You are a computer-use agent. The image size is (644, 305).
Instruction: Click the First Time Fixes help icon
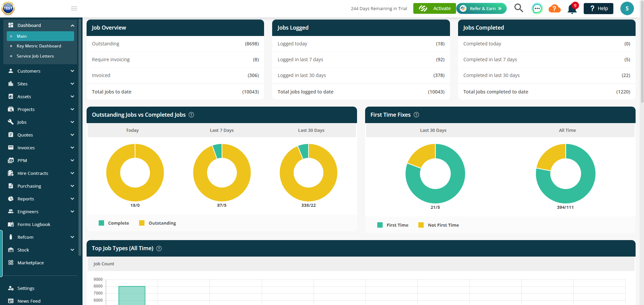coord(416,115)
